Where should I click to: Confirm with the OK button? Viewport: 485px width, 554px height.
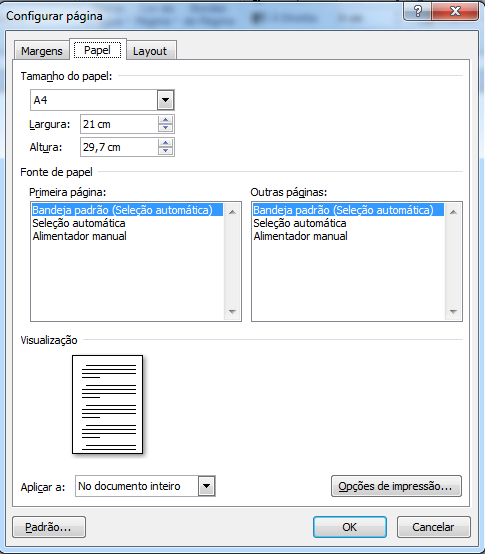(x=350, y=527)
